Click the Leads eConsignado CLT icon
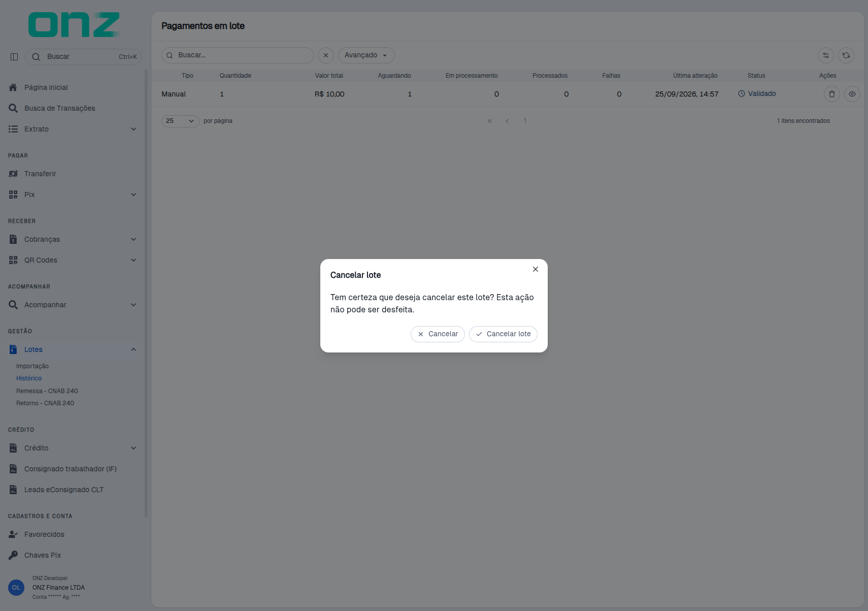868x611 pixels. point(13,490)
